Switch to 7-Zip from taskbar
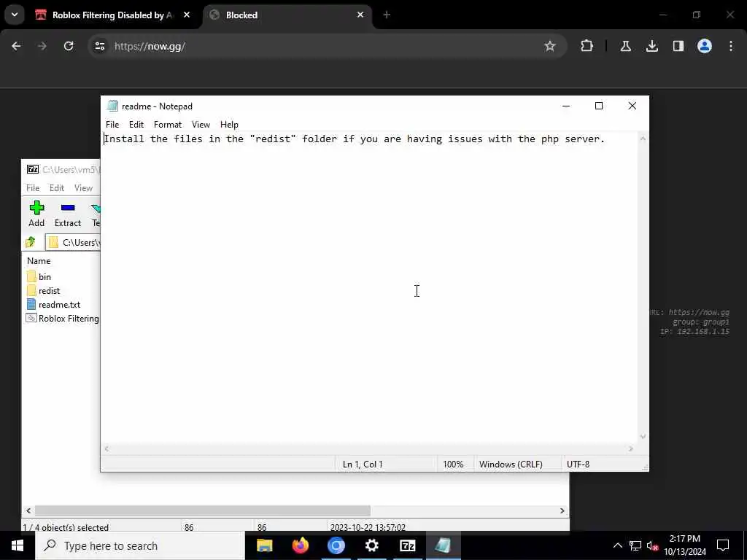Image resolution: width=747 pixels, height=560 pixels. [x=407, y=545]
